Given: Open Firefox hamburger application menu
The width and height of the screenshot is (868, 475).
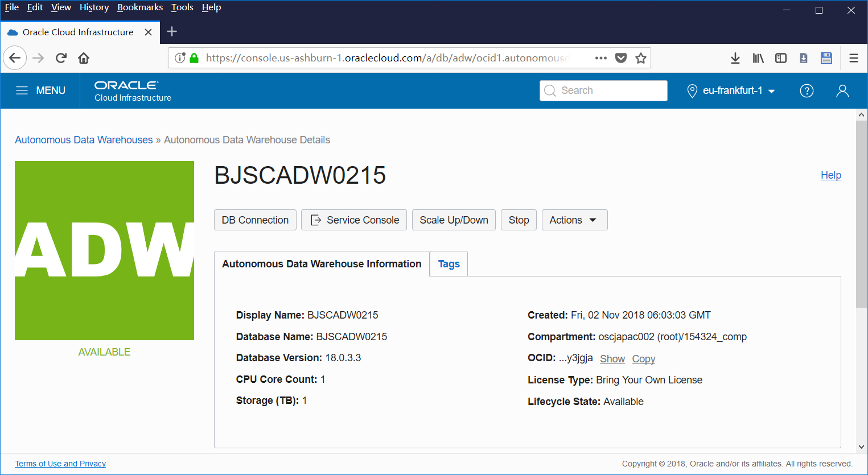Looking at the screenshot, I should coord(854,58).
